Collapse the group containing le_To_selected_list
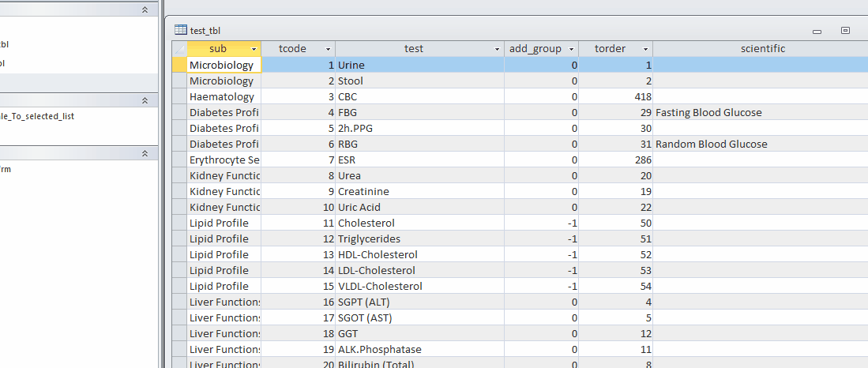Image resolution: width=868 pixels, height=368 pixels. pyautogui.click(x=145, y=100)
